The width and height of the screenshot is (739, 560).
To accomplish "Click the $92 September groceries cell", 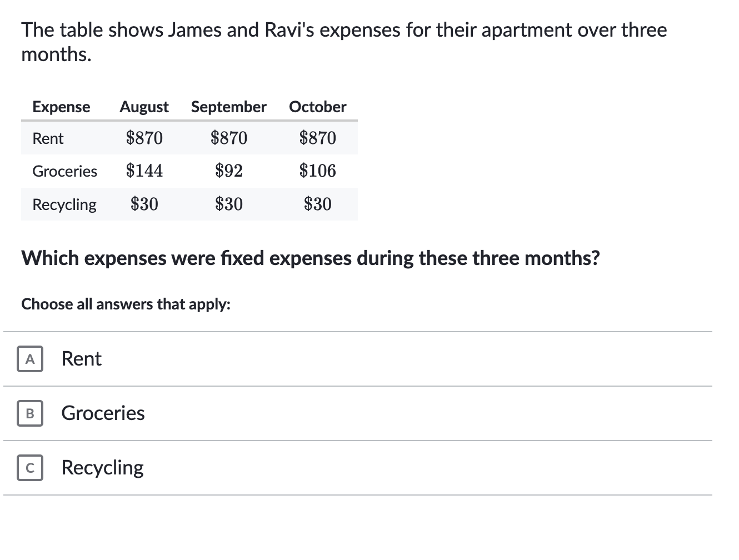I will point(229,171).
